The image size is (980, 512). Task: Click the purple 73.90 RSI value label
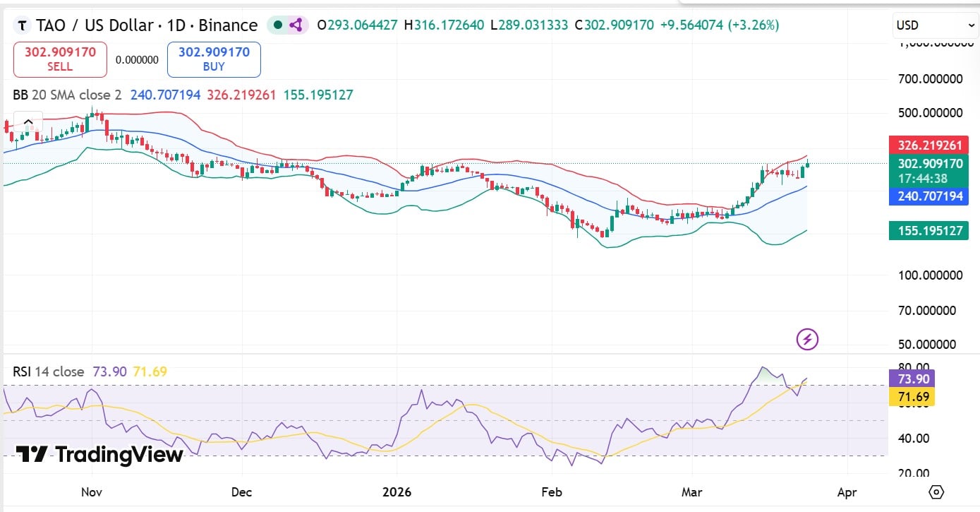pyautogui.click(x=914, y=379)
